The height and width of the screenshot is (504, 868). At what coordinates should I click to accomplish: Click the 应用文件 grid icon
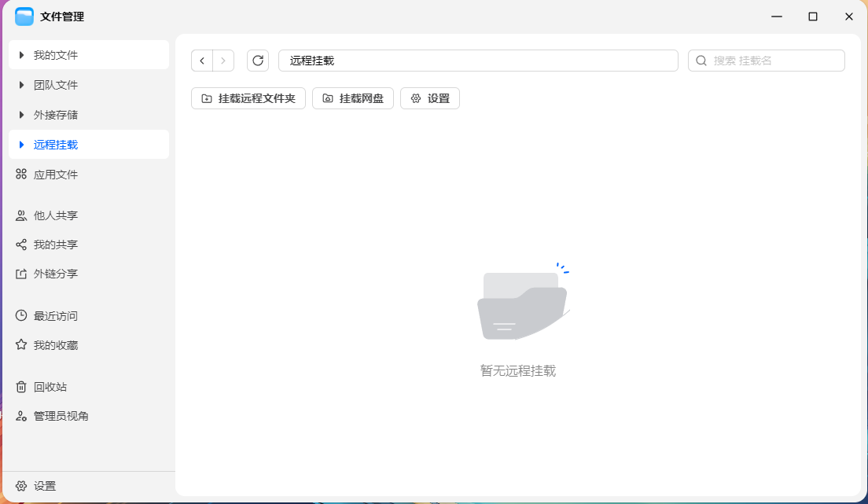point(21,175)
